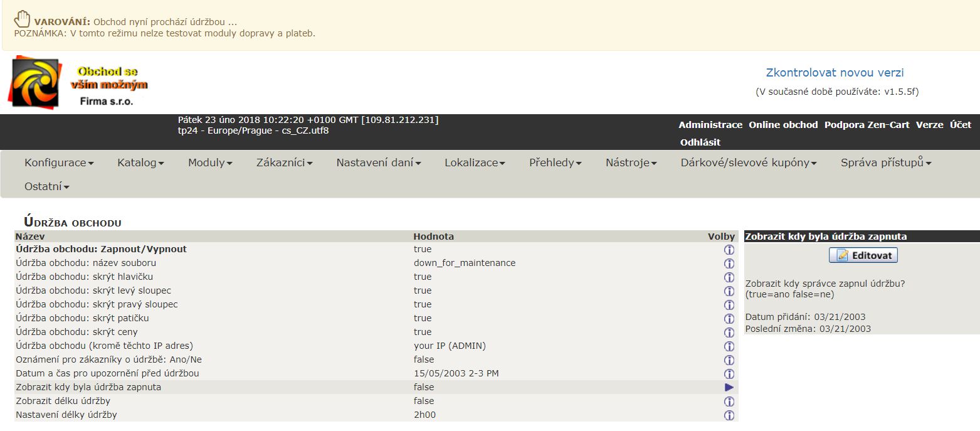Click info icon for 'název souboru' row
The height and width of the screenshot is (431, 980).
(x=729, y=263)
